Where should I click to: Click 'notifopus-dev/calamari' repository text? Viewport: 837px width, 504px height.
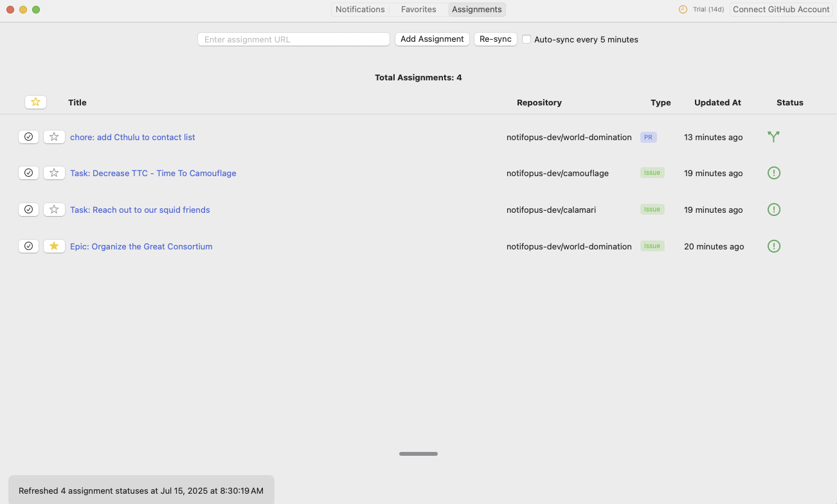tap(551, 210)
